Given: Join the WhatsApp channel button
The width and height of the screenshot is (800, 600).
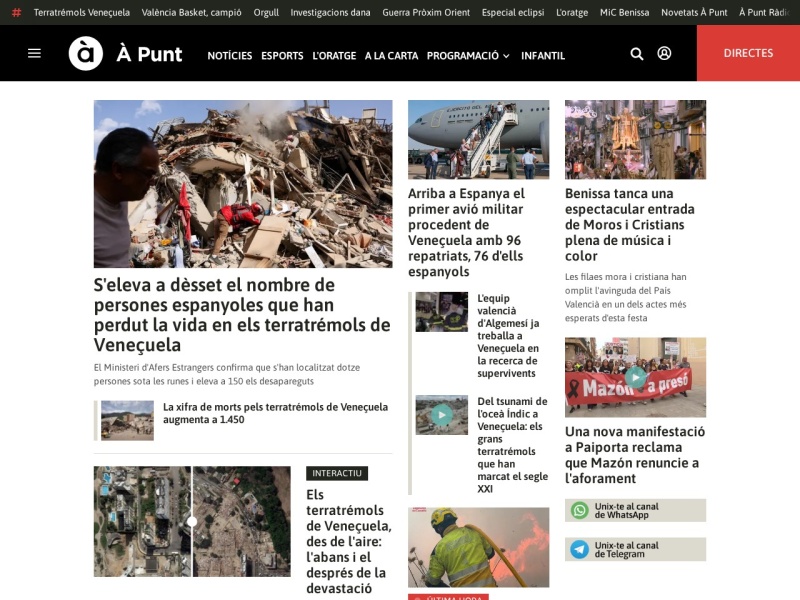Looking at the screenshot, I should [635, 511].
